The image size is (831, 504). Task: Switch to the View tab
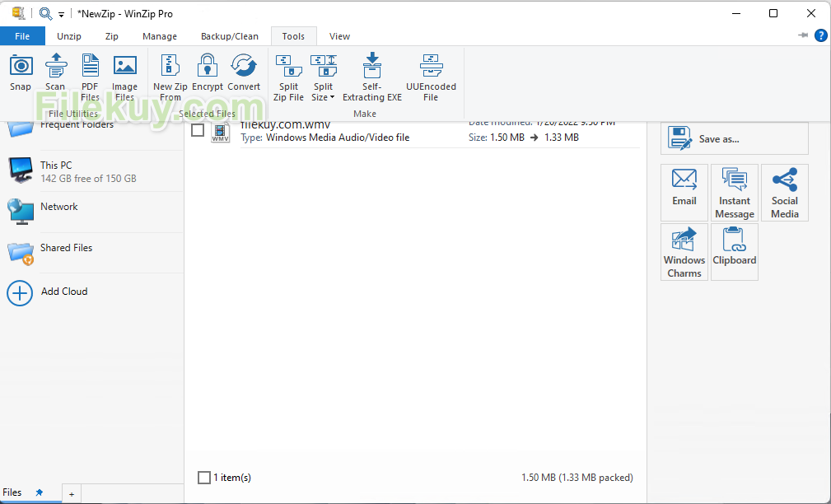coord(339,36)
